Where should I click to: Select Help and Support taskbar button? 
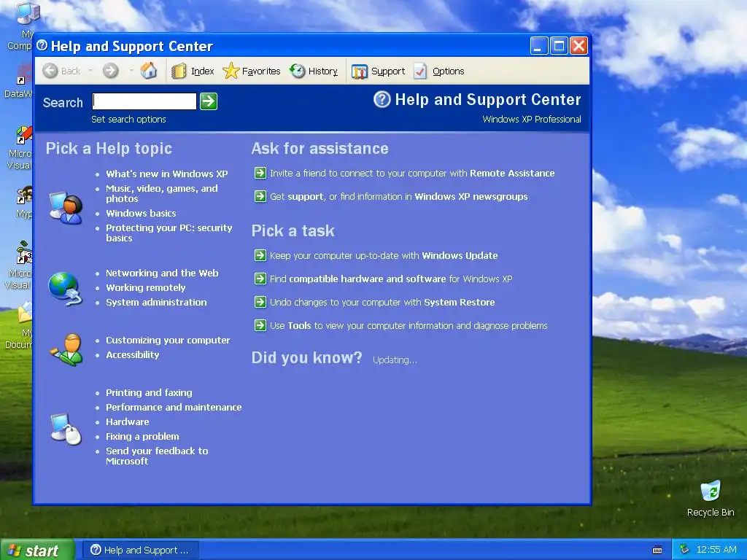click(141, 550)
